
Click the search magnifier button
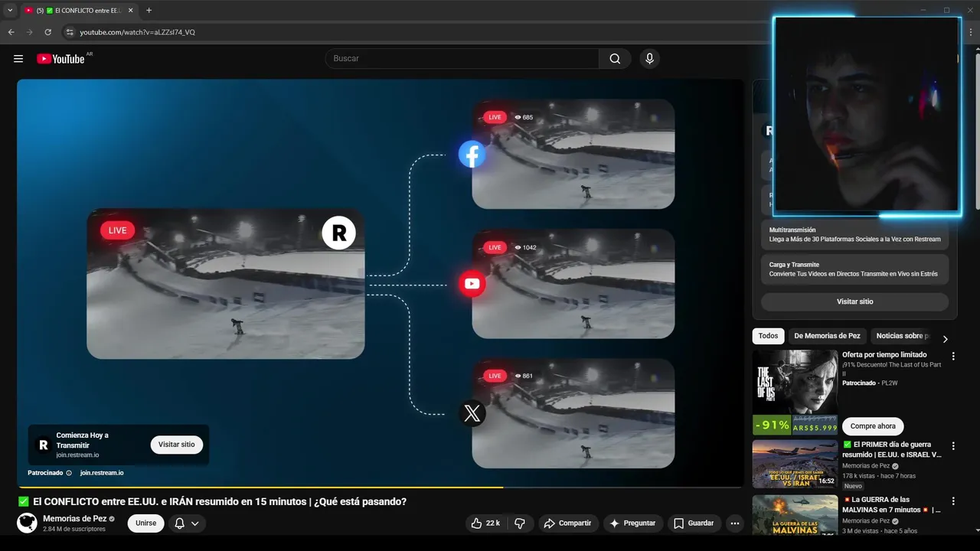pyautogui.click(x=615, y=59)
